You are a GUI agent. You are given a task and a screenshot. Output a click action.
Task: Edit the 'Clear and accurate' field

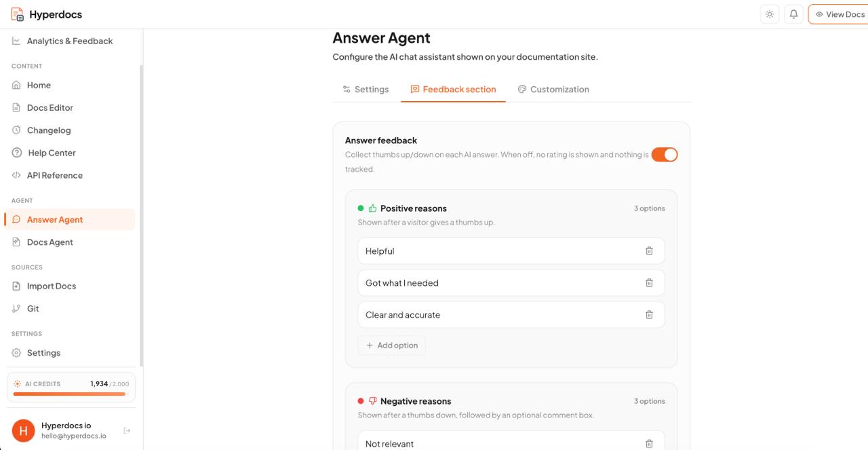511,314
